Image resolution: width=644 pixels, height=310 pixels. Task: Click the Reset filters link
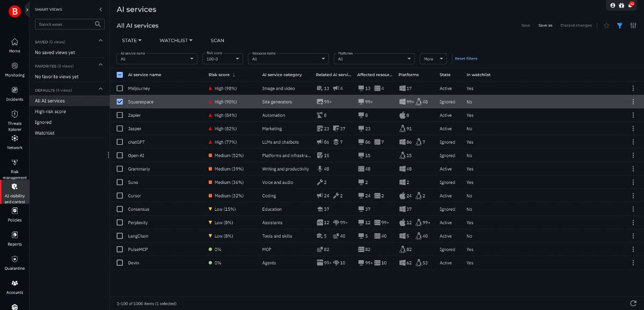pyautogui.click(x=466, y=58)
